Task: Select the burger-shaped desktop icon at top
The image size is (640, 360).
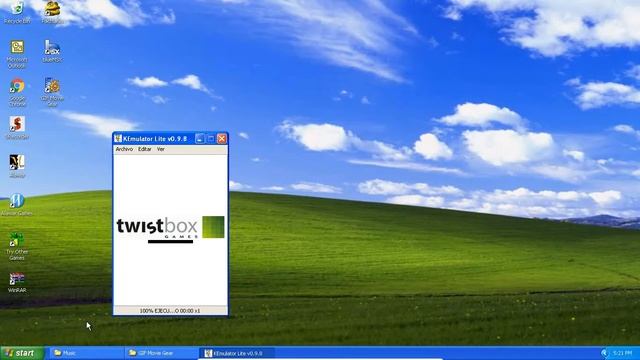Action: coord(53,12)
